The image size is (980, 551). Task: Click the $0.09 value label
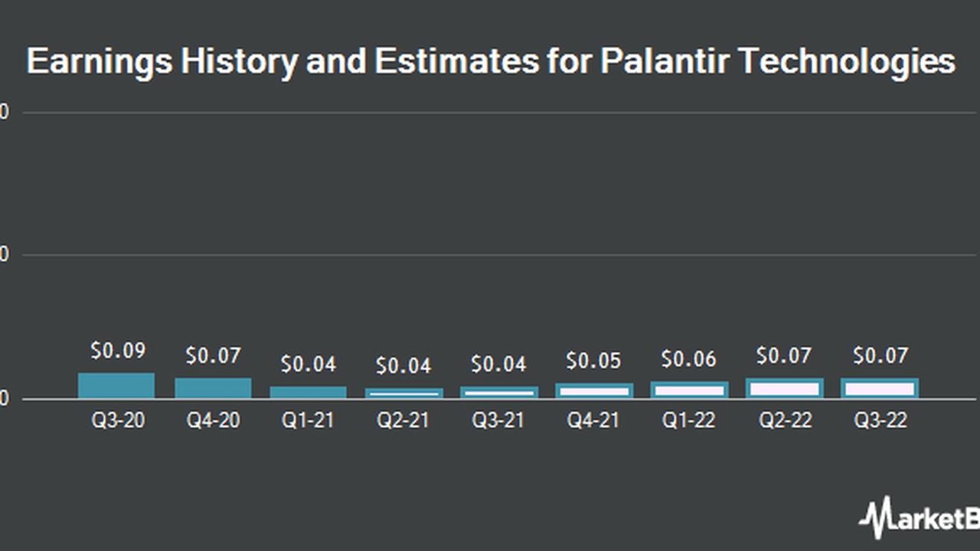point(116,350)
